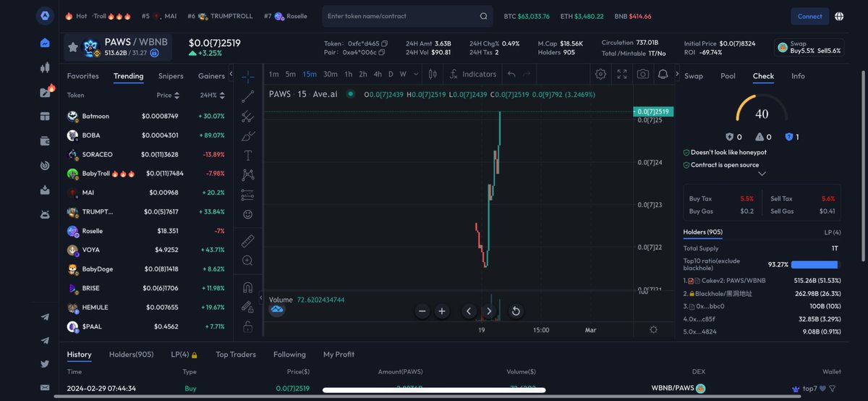Open the wallet sidebar icon
Image resolution: width=868 pixels, height=401 pixels.
click(45, 141)
